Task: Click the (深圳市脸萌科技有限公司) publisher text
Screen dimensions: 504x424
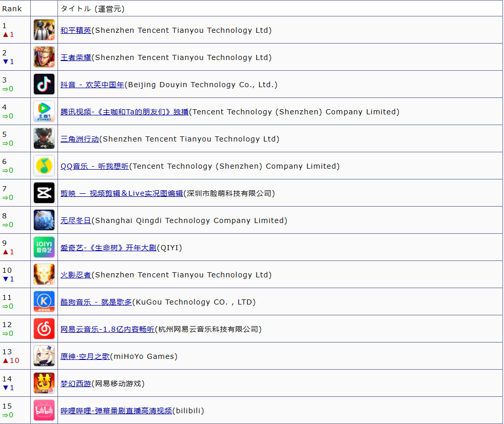Action: coord(229,193)
